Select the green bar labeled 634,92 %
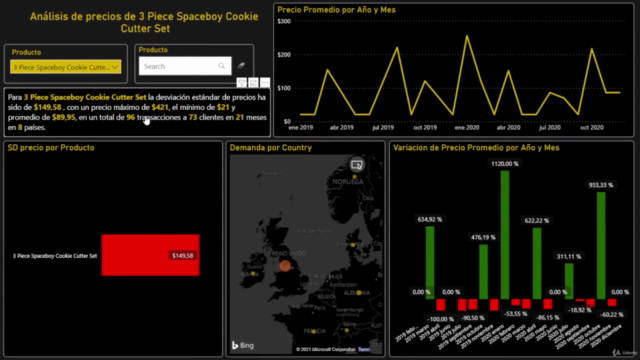This screenshot has width=640, height=360. [430, 262]
